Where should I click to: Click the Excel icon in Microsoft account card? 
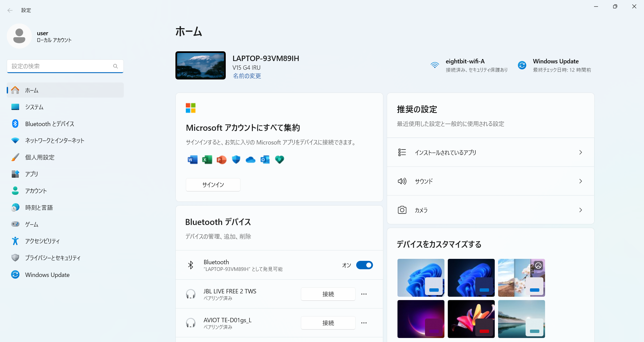(x=207, y=160)
